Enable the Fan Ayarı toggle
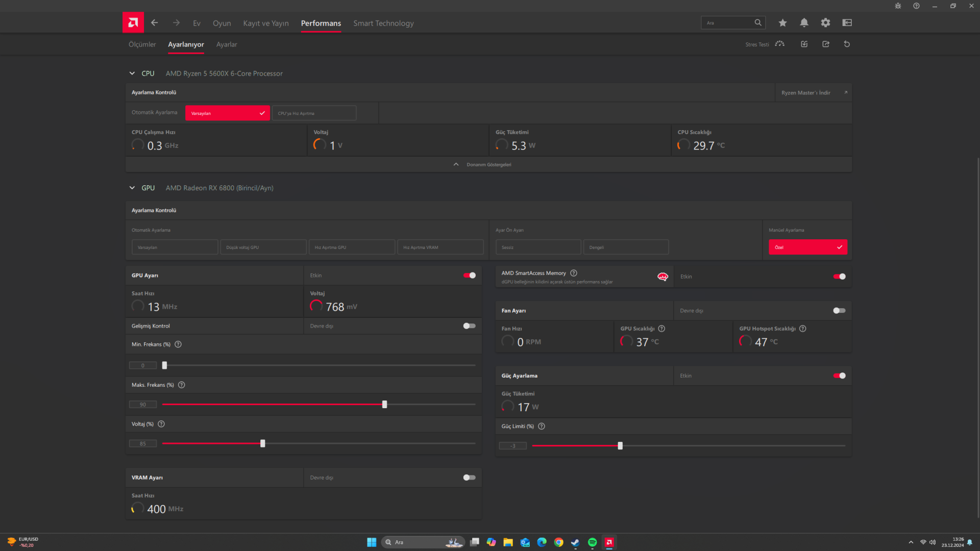 839,311
